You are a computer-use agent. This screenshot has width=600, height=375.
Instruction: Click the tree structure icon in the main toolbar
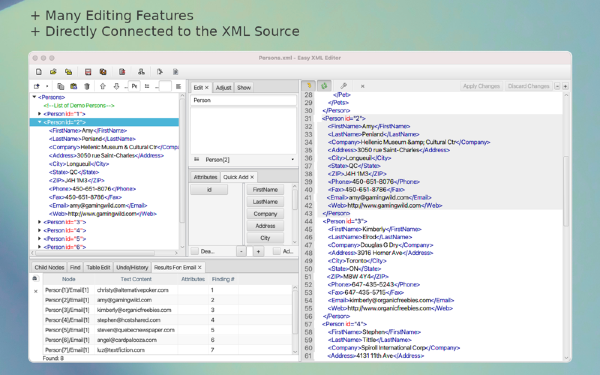(141, 72)
